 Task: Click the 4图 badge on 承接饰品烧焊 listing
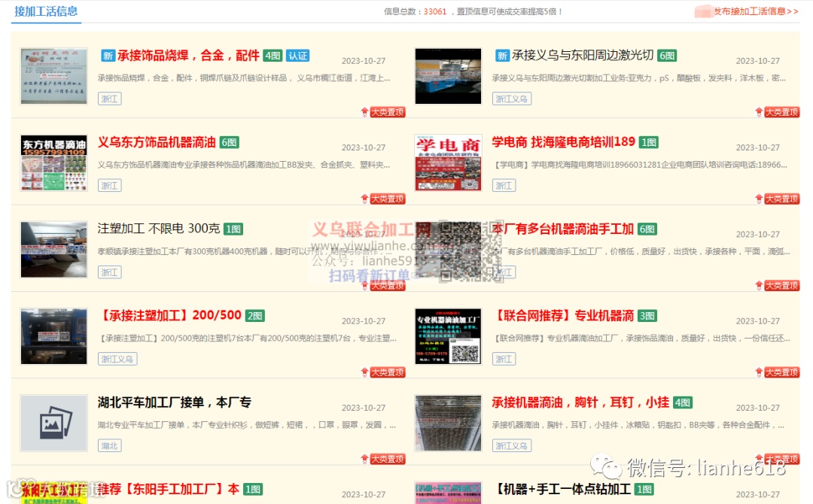click(273, 56)
